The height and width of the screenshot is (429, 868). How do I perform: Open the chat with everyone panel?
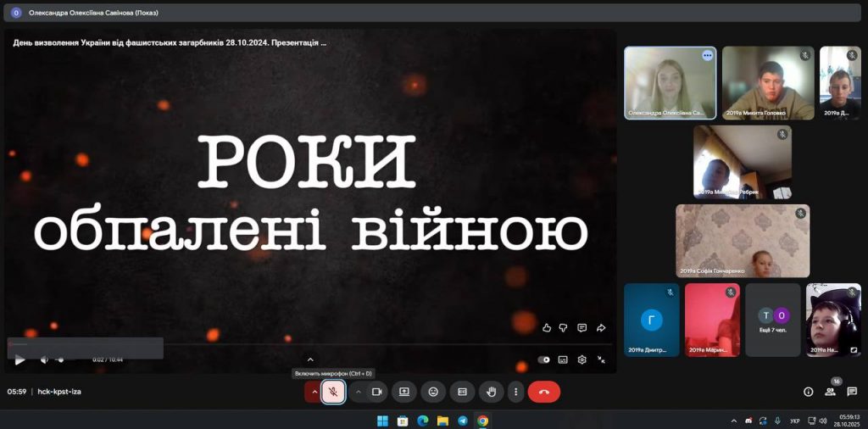[x=852, y=392]
